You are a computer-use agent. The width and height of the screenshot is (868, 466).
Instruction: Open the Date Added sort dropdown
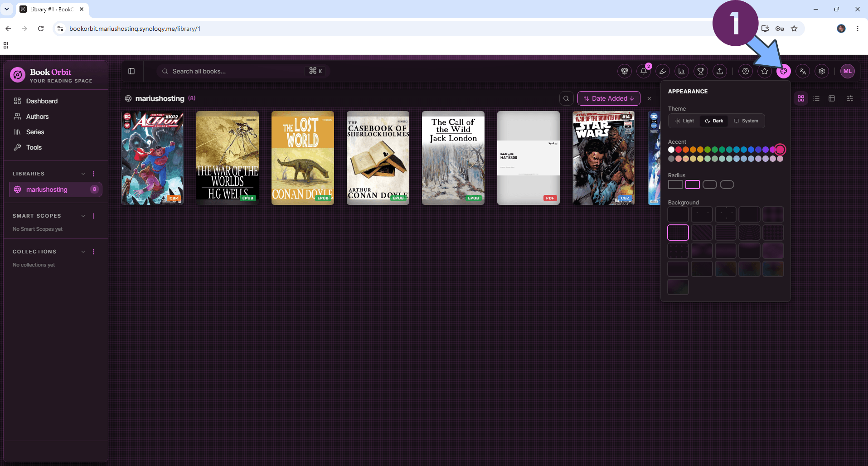coord(609,98)
